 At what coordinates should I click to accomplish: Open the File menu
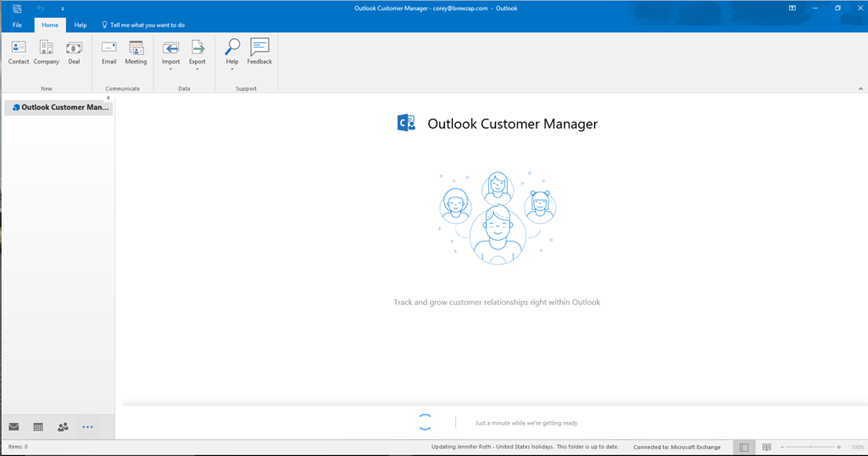click(x=17, y=25)
